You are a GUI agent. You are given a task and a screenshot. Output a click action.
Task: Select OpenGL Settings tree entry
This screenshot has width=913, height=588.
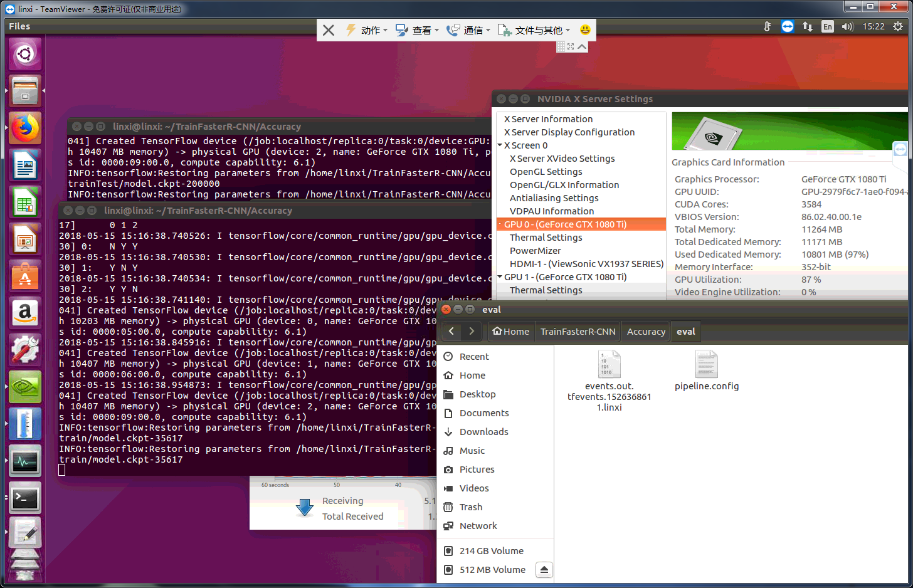tap(546, 172)
